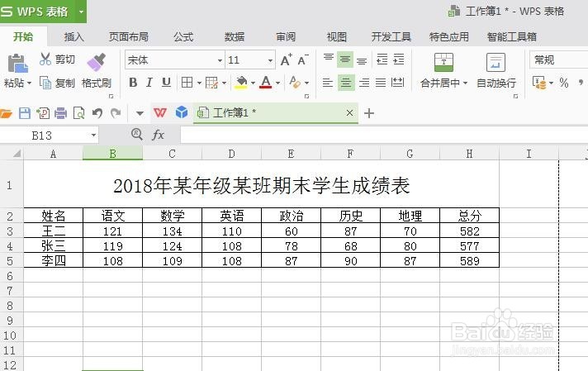
Task: Apply cell borders icon
Action: [x=187, y=82]
